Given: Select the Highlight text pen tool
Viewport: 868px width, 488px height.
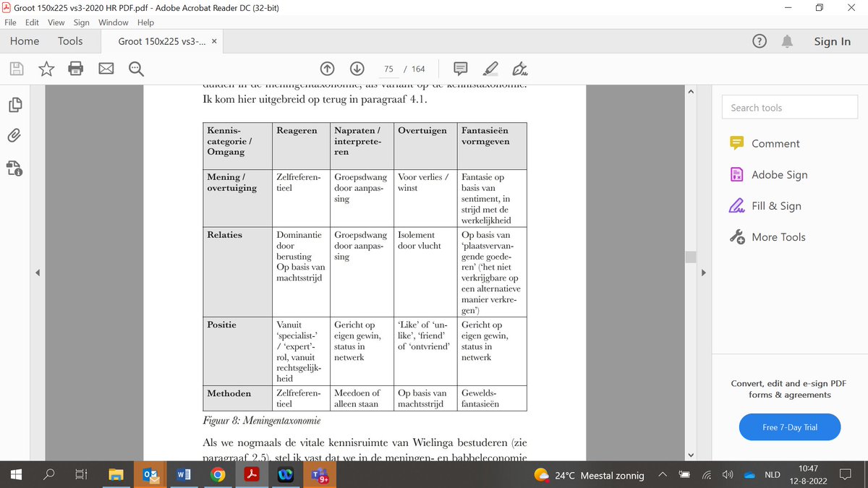Looking at the screenshot, I should click(x=490, y=69).
